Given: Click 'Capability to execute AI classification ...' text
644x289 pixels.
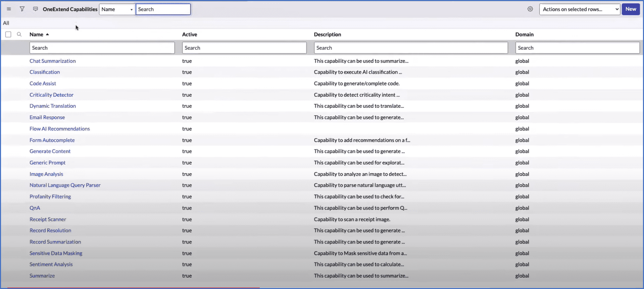Looking at the screenshot, I should [x=358, y=72].
